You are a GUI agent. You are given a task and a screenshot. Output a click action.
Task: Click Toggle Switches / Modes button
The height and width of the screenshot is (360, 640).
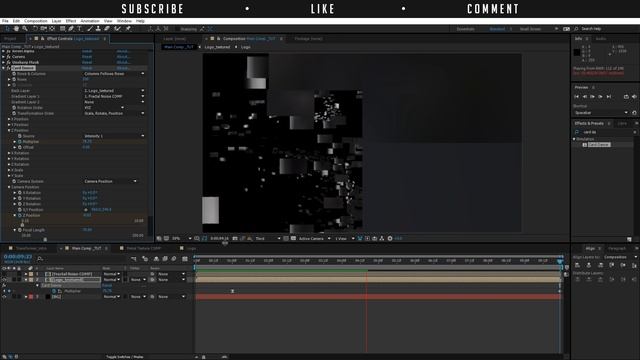(x=124, y=357)
